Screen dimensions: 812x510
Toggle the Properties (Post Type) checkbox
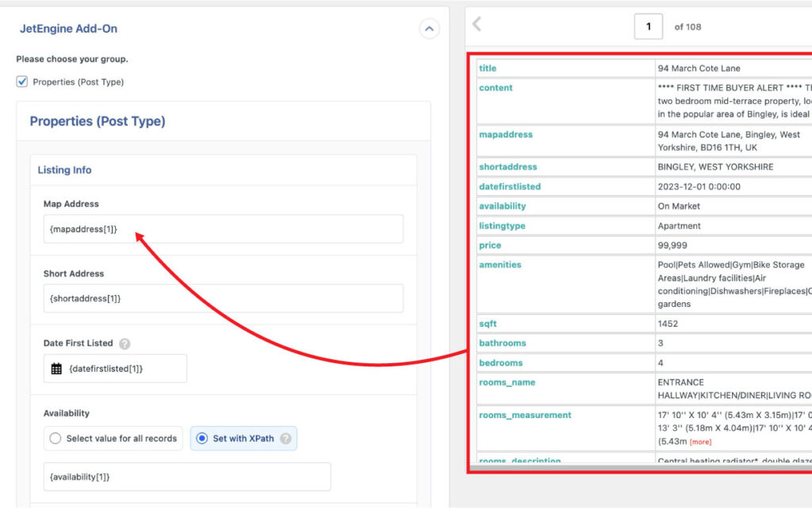click(22, 82)
